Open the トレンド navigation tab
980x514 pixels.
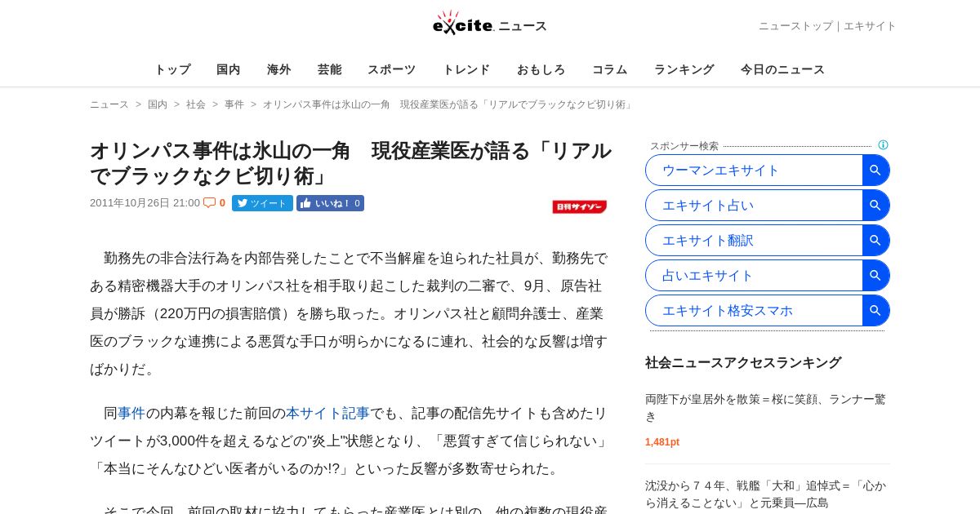point(466,69)
